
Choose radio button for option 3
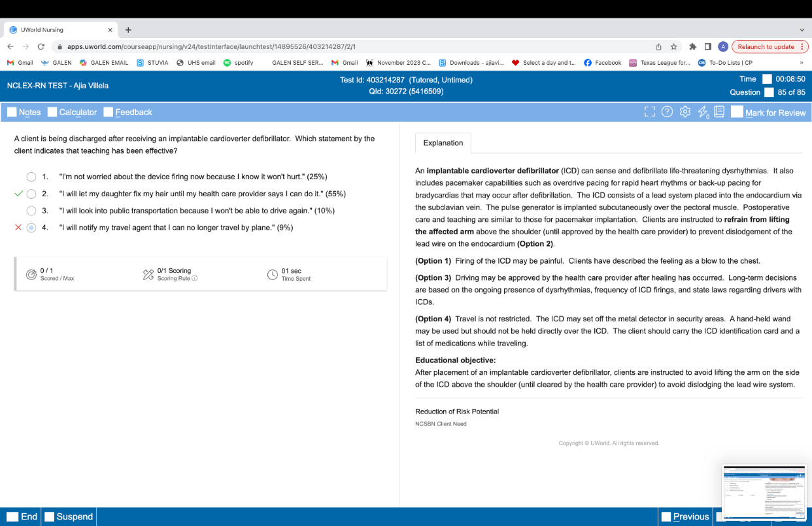(x=31, y=211)
